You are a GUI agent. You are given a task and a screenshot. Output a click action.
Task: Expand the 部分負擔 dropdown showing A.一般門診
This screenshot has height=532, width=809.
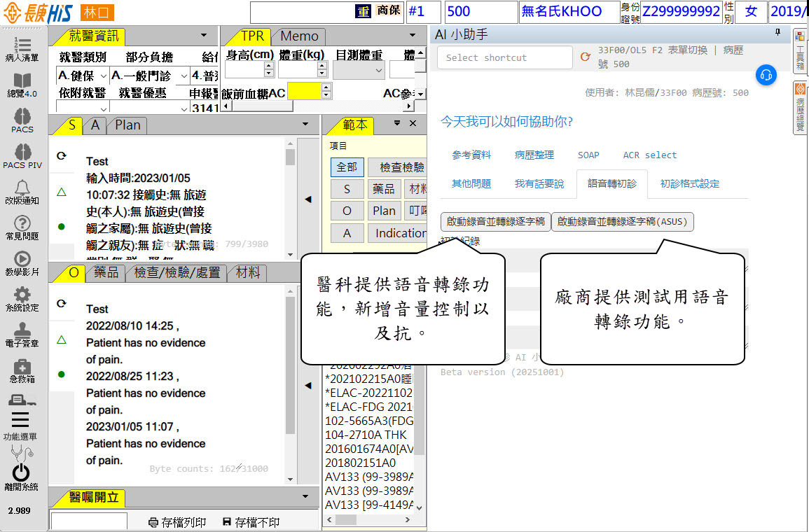150,76
